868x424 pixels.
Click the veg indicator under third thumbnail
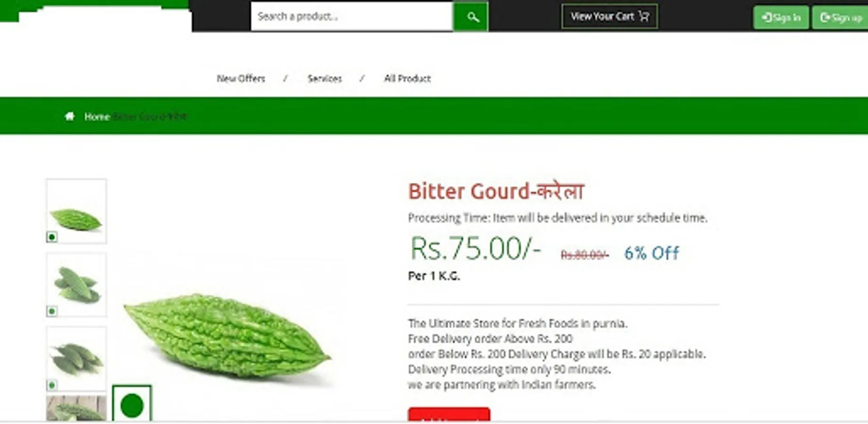coord(52,385)
